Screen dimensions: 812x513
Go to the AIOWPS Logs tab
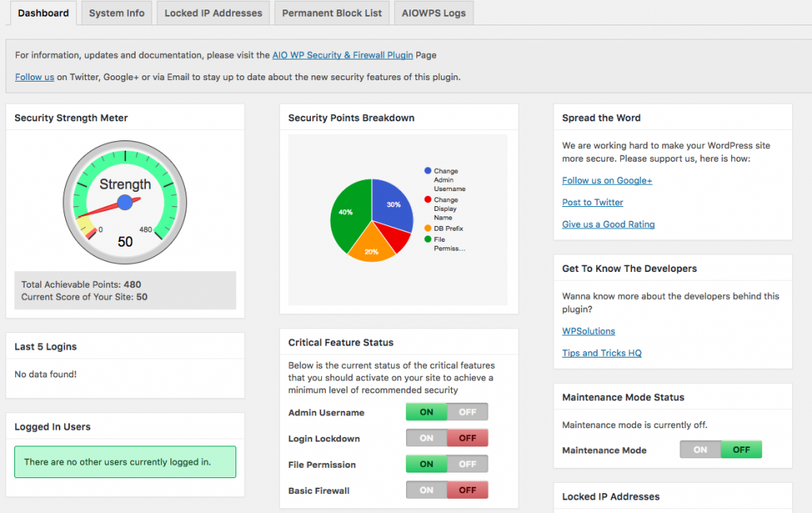435,13
